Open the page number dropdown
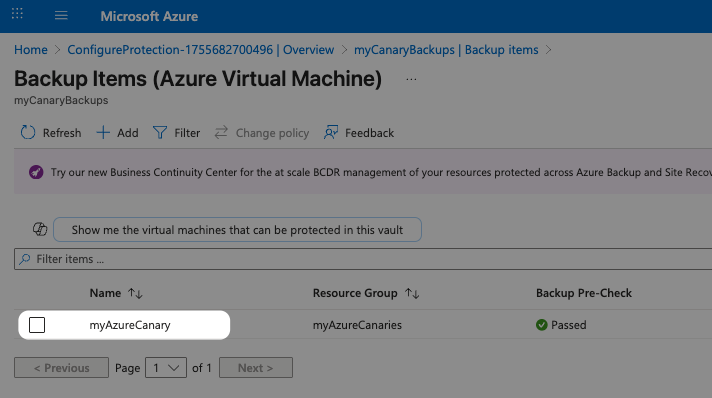 [x=166, y=368]
